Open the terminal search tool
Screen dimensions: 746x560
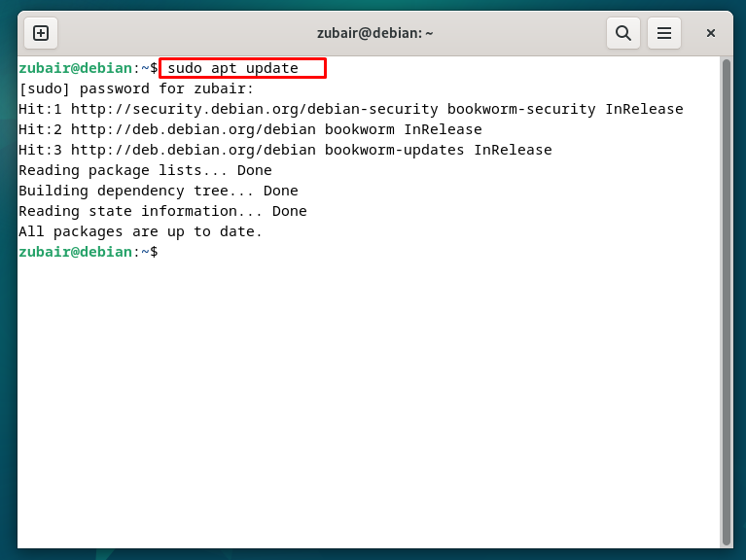pos(623,33)
